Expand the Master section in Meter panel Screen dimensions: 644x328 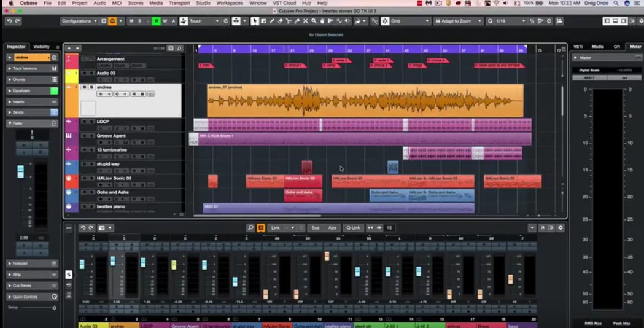pyautogui.click(x=575, y=58)
